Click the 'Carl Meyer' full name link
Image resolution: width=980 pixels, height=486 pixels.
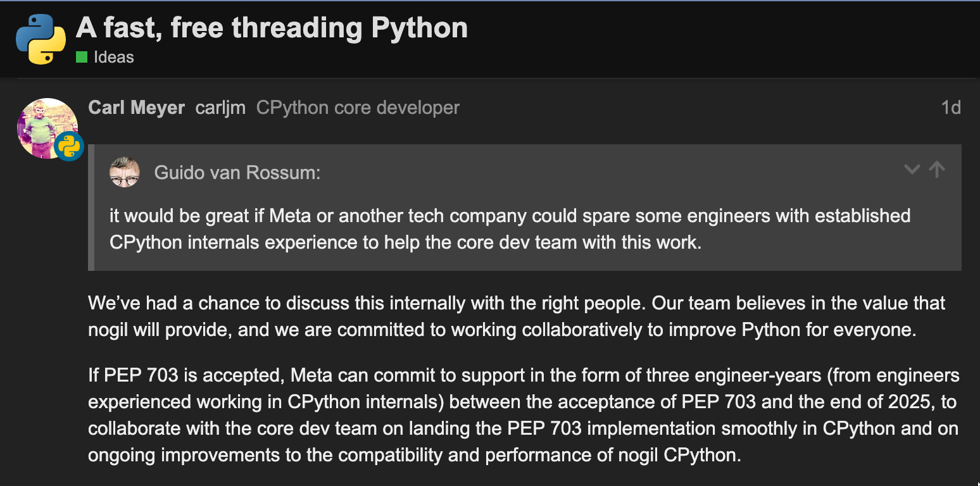pos(137,108)
